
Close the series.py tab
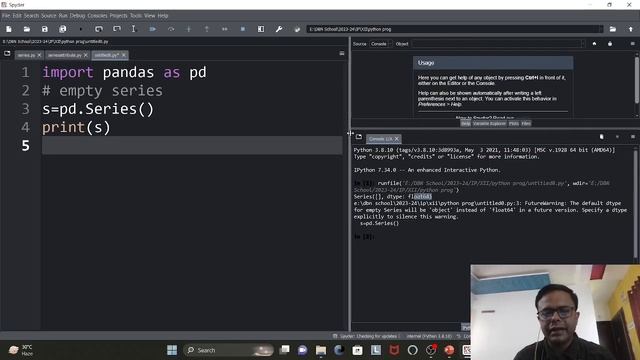pos(40,55)
